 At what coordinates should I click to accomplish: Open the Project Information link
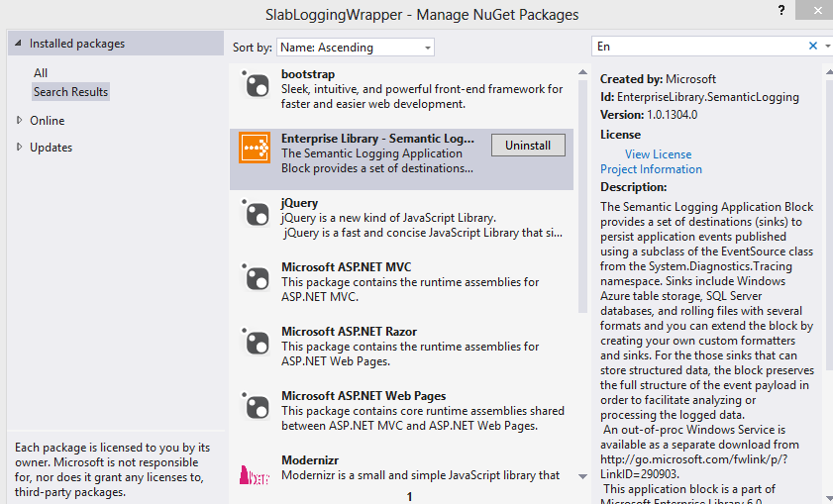651,169
